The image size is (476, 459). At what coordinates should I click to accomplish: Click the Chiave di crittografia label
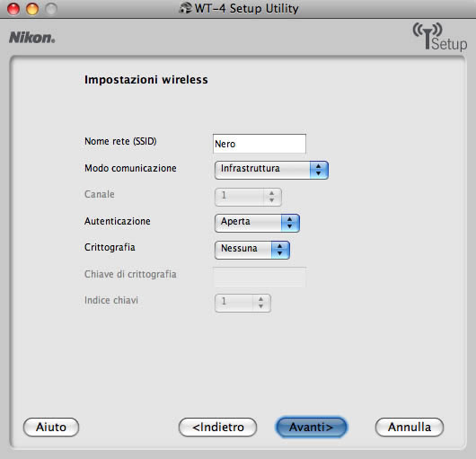tap(130, 274)
